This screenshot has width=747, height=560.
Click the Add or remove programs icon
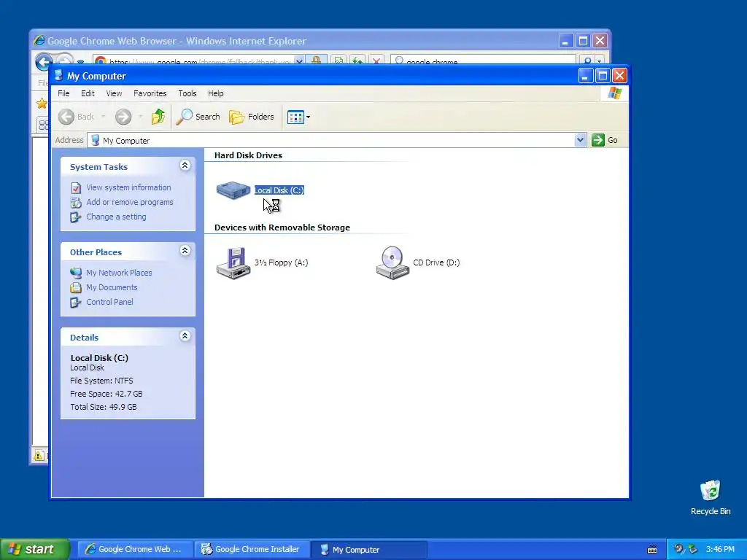(x=76, y=203)
